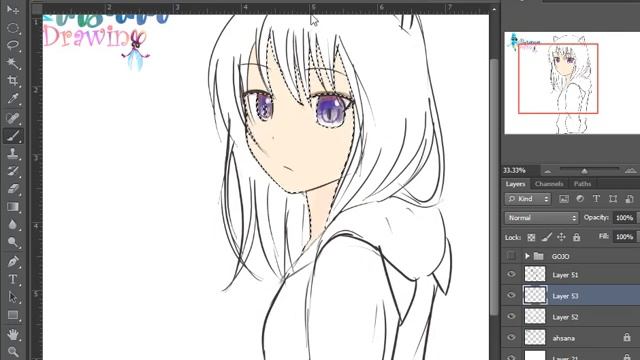The image size is (640, 360).
Task: Select the Dodge tool
Action: pyautogui.click(x=13, y=242)
